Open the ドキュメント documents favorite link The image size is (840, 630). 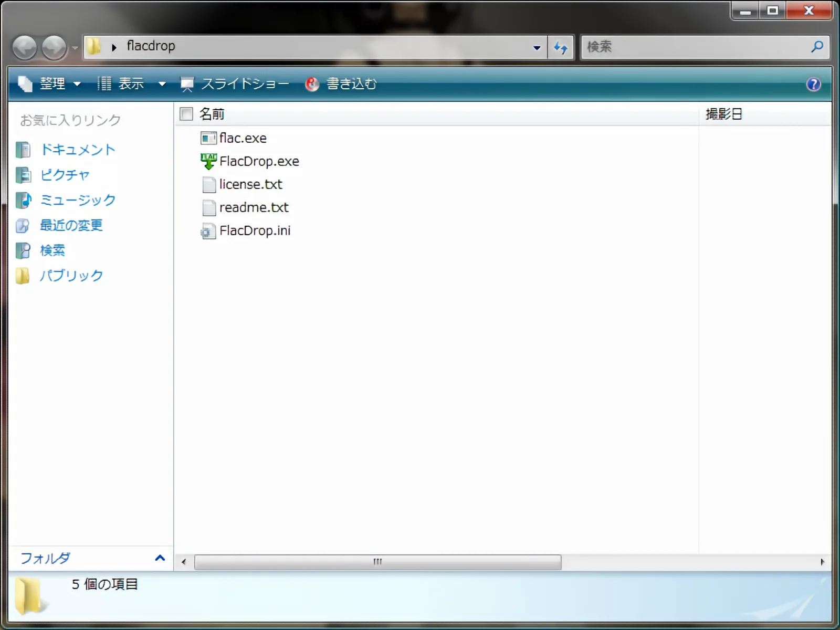[78, 150]
